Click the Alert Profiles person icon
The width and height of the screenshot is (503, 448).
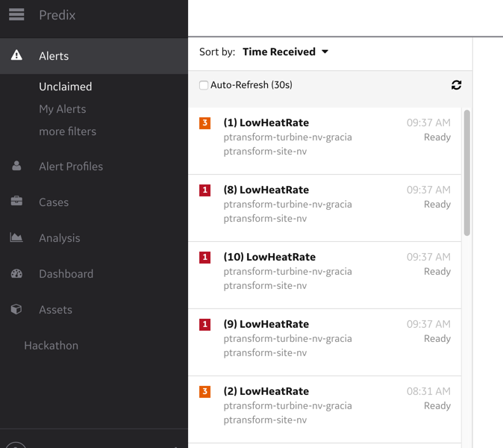16,167
